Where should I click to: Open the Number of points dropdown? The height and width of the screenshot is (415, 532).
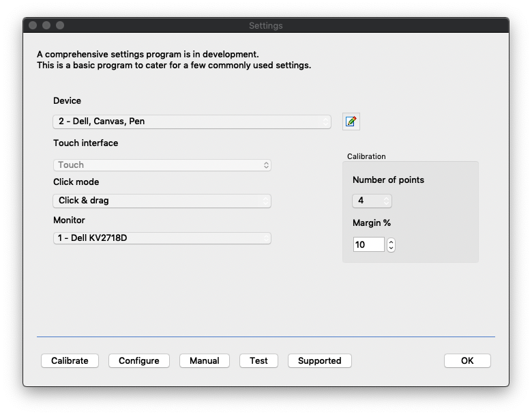tap(372, 201)
